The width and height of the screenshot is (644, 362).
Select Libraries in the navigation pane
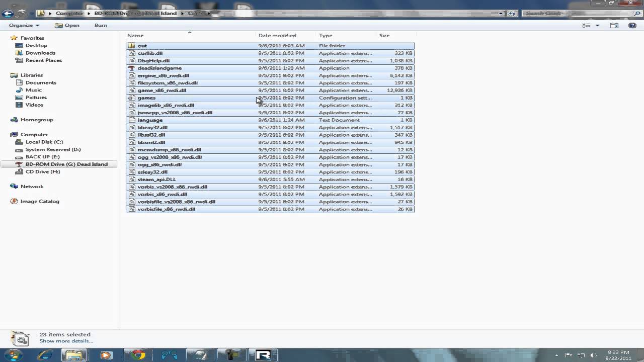coord(32,75)
